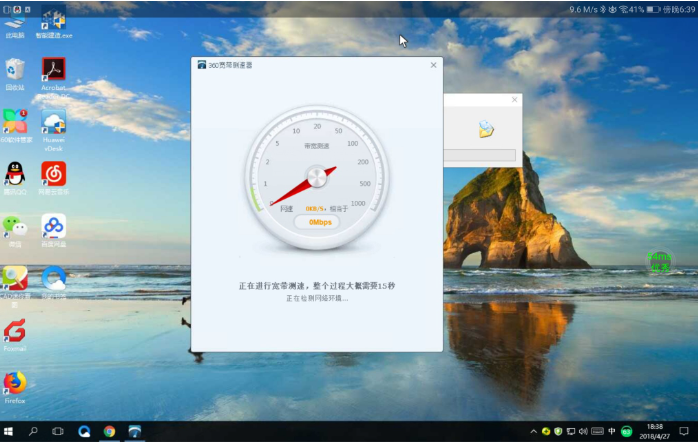Open the volume speaker tray icon
The width and height of the screenshot is (698, 443).
tap(583, 431)
